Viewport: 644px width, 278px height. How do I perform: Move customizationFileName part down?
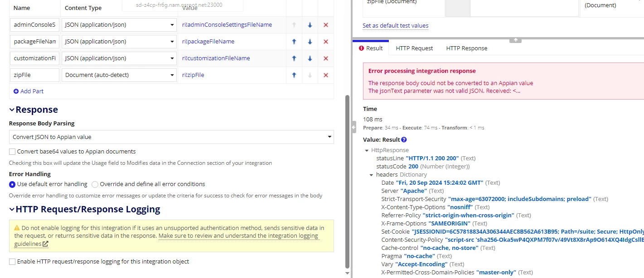310,58
